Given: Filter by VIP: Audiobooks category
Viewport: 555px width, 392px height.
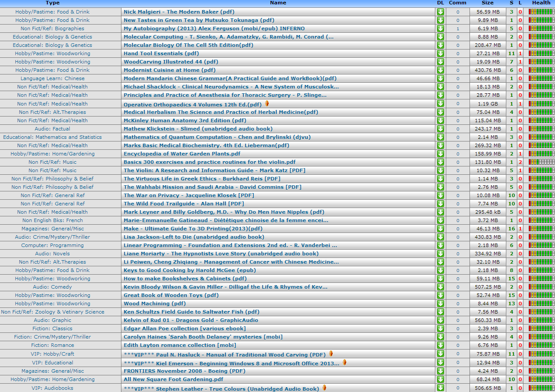Looking at the screenshot, I should click(53, 388).
